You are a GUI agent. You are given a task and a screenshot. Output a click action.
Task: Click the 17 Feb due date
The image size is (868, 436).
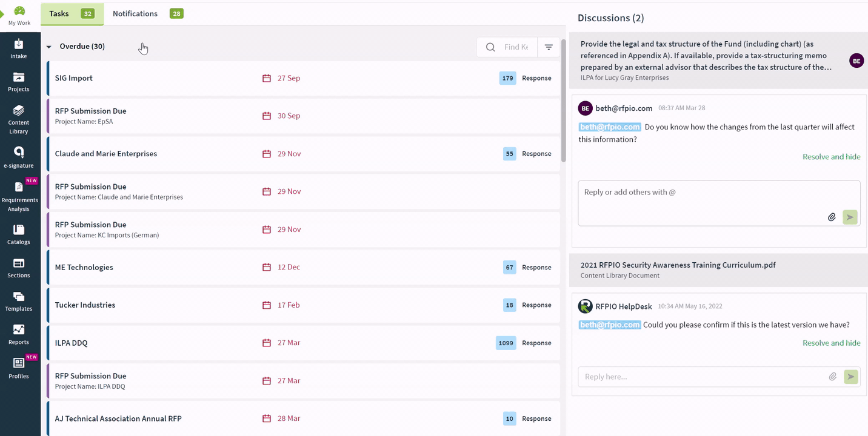click(289, 305)
